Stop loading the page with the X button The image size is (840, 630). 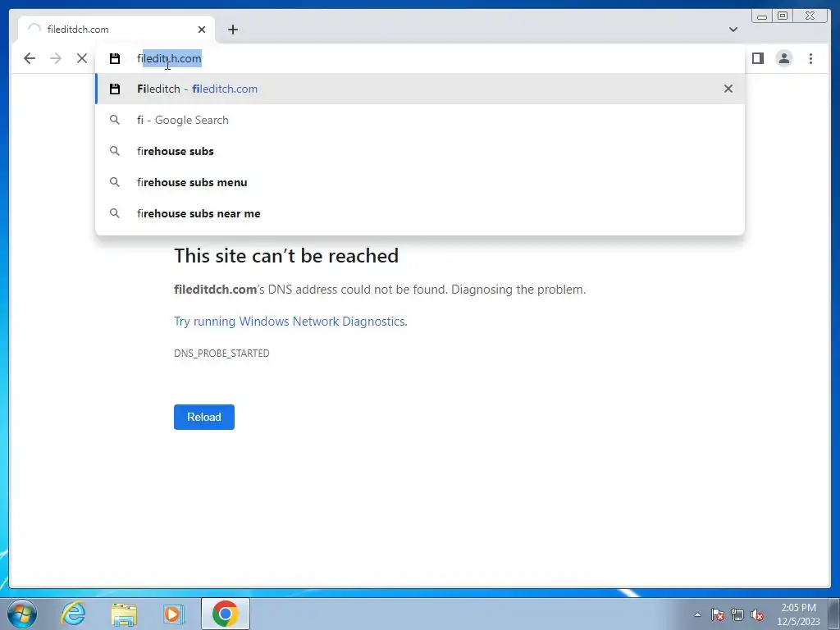pos(82,58)
